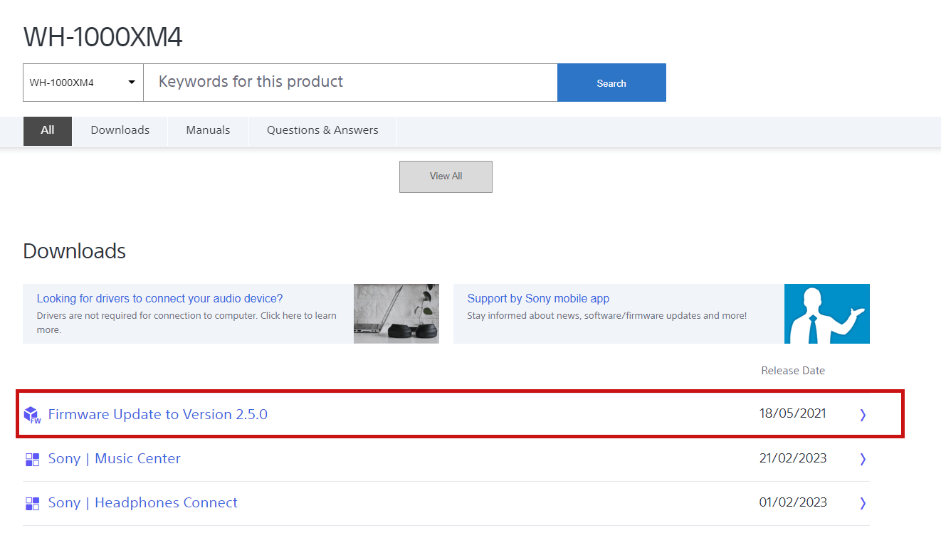Click the blue Search button
This screenshot has width=941, height=560.
point(611,83)
